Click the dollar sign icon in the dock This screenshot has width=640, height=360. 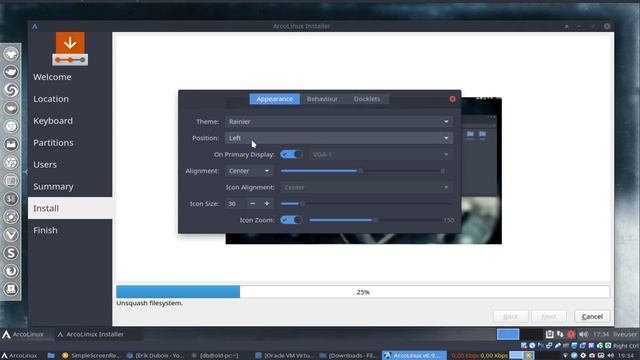(x=11, y=199)
